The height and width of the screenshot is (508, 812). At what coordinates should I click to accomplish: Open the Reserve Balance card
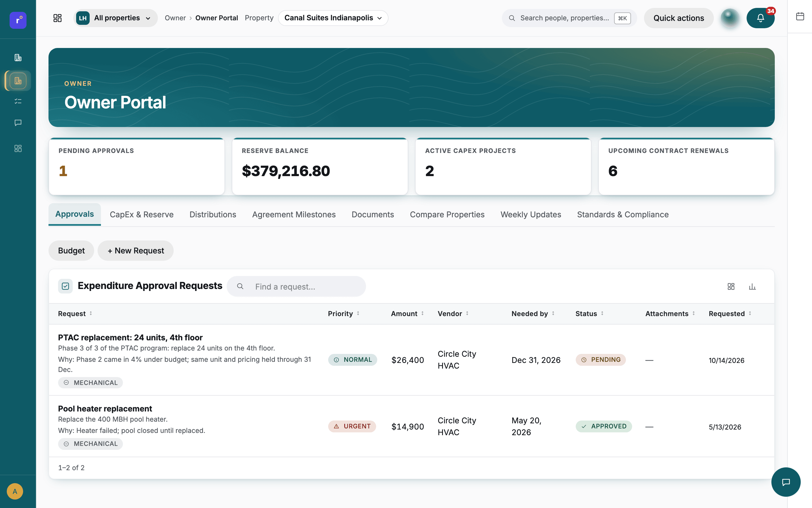(320, 167)
